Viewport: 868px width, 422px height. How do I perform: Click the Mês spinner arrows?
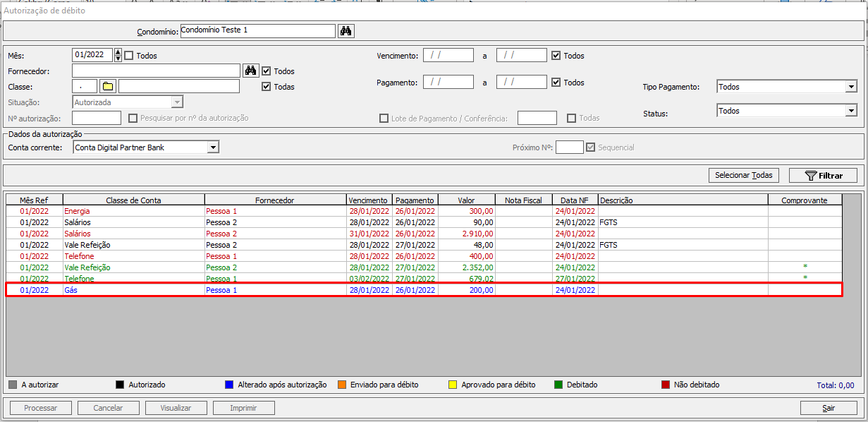coord(118,55)
